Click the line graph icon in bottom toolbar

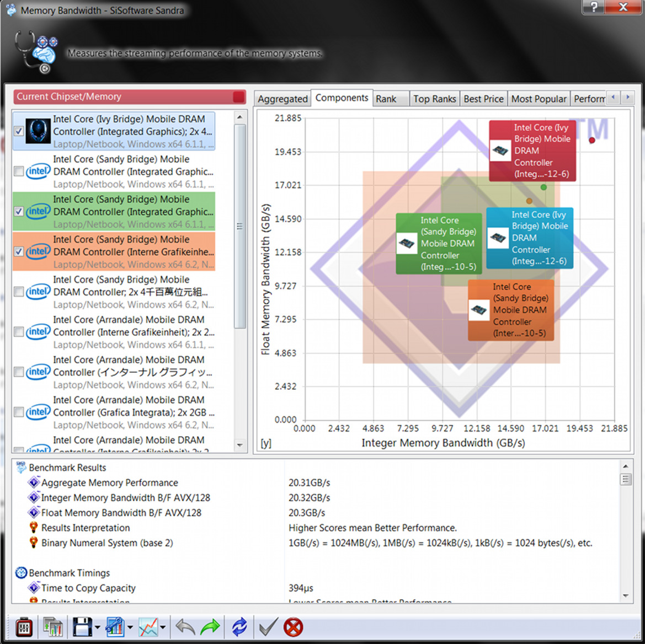[x=148, y=627]
